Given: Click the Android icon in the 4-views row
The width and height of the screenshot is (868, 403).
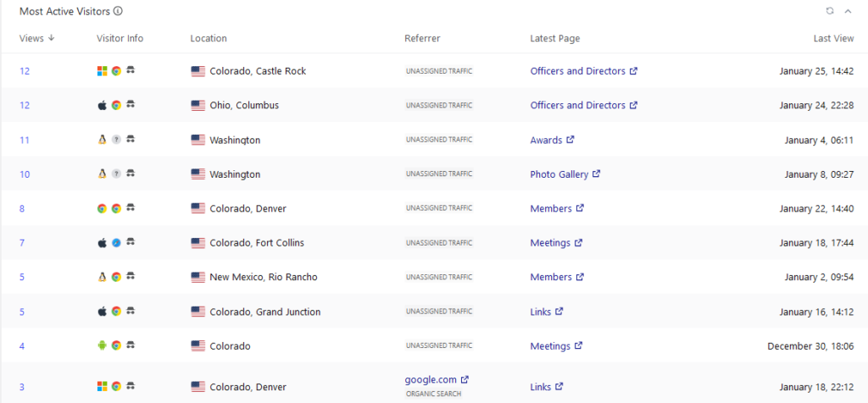Looking at the screenshot, I should click(x=103, y=345).
